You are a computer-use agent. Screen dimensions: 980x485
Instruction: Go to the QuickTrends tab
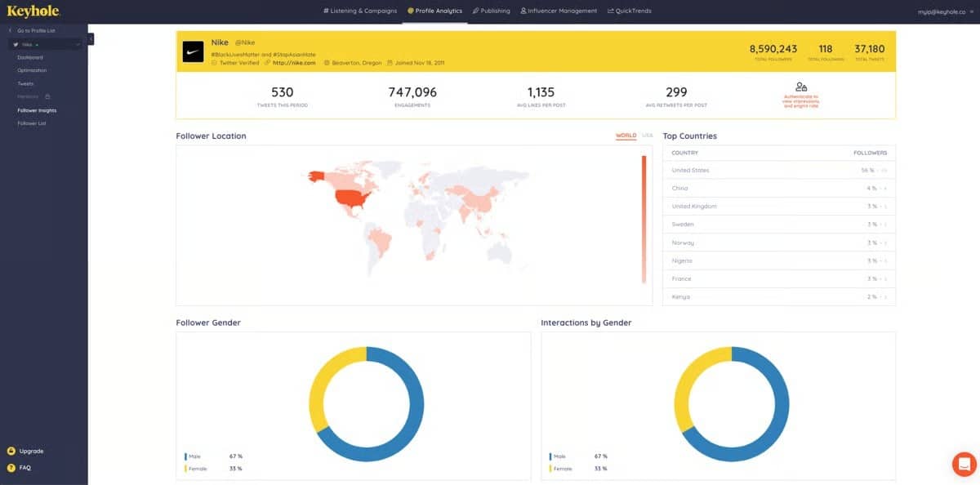click(x=629, y=11)
